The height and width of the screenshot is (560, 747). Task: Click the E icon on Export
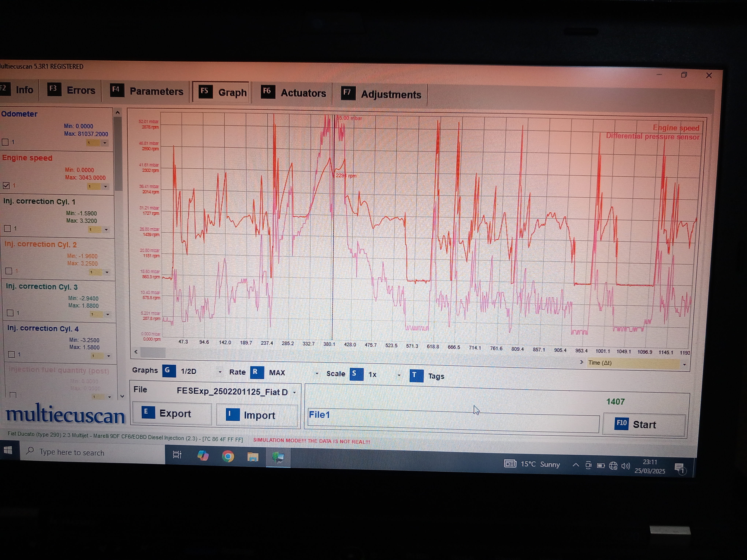[148, 412]
